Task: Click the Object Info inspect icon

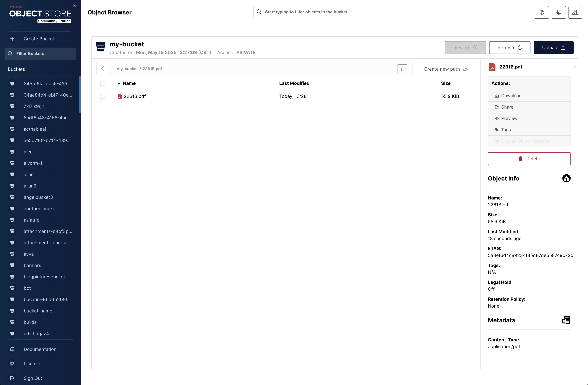Action: click(x=566, y=178)
